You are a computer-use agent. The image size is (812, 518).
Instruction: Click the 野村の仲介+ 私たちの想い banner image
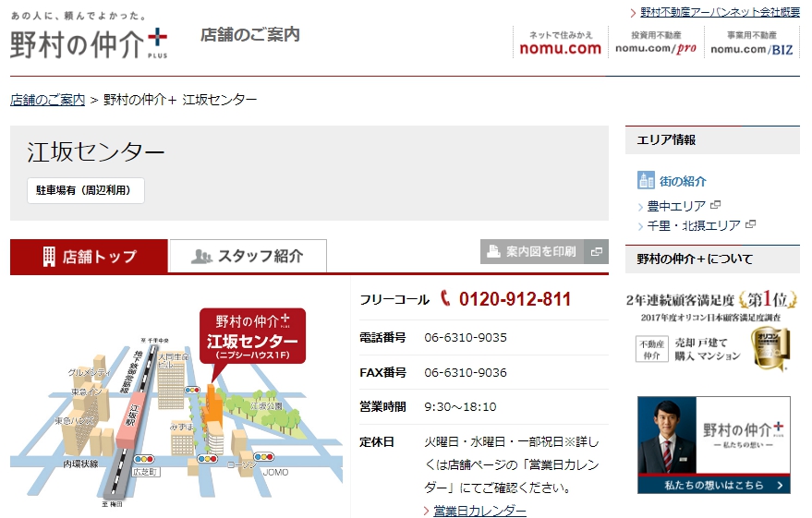[x=713, y=444]
